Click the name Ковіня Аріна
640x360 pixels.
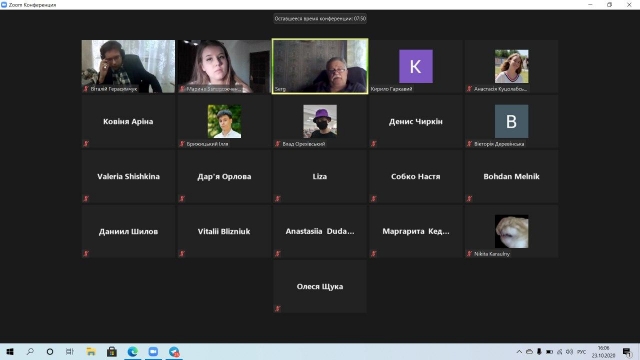[x=128, y=121]
